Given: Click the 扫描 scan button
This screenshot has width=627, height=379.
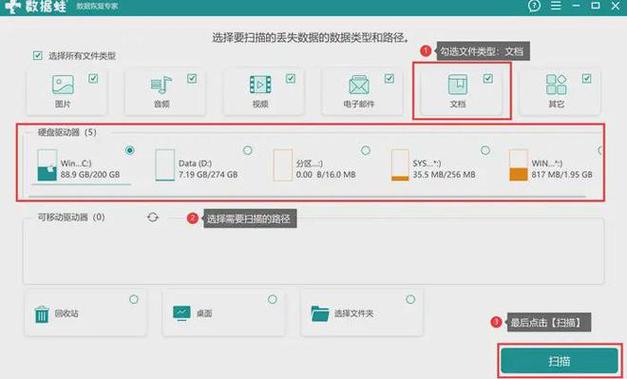Looking at the screenshot, I should point(559,361).
